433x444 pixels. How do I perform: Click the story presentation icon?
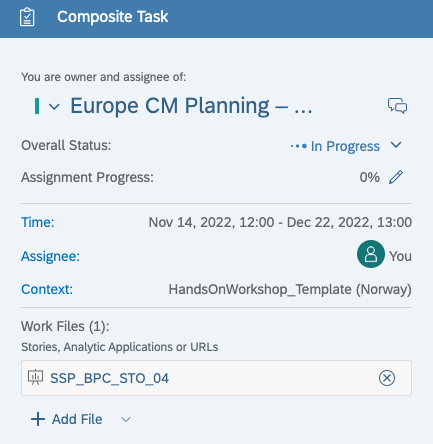pos(35,378)
